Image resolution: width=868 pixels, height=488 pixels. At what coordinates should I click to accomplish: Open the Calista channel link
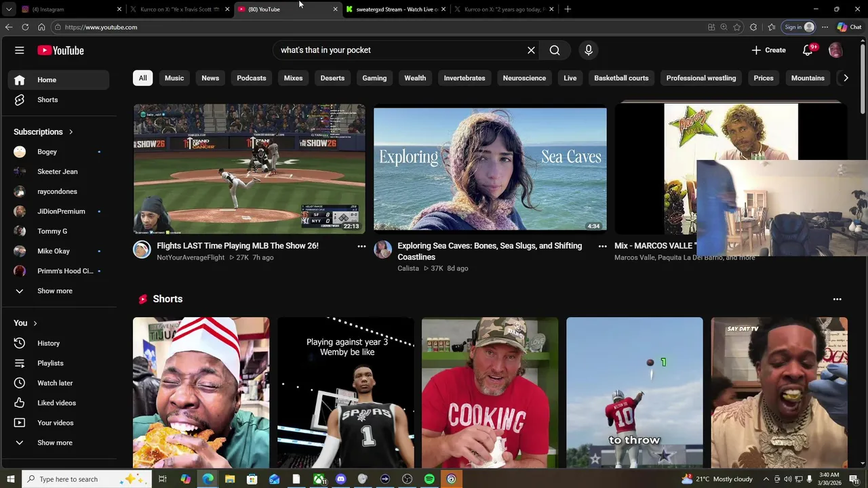tap(408, 268)
